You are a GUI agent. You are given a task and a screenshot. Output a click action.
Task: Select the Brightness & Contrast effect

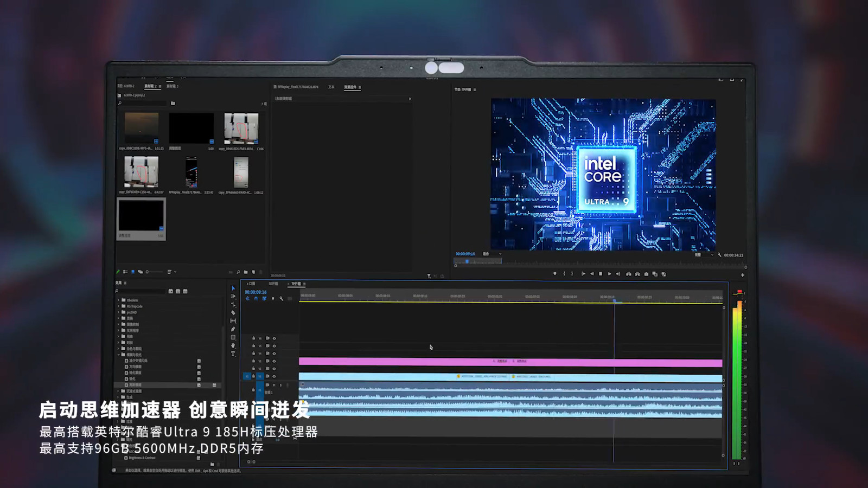pos(142,458)
